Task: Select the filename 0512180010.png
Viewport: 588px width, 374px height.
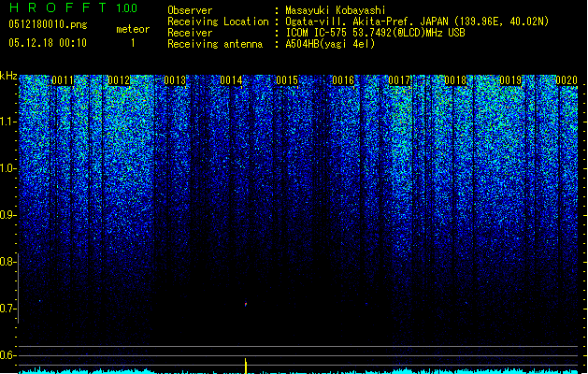Action: coord(48,24)
